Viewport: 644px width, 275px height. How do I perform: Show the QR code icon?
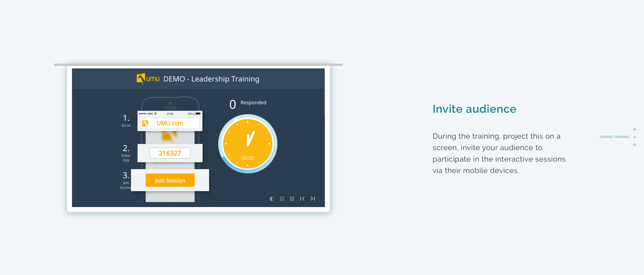pos(292,199)
